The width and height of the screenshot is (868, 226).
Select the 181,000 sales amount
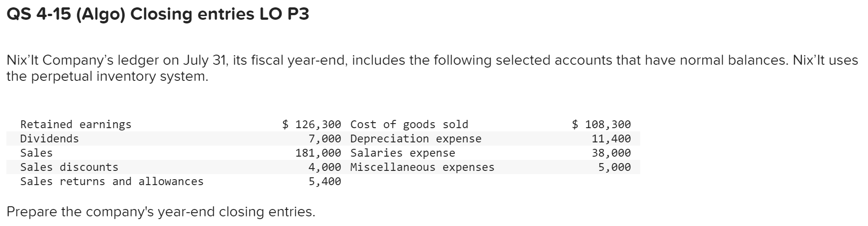click(318, 153)
